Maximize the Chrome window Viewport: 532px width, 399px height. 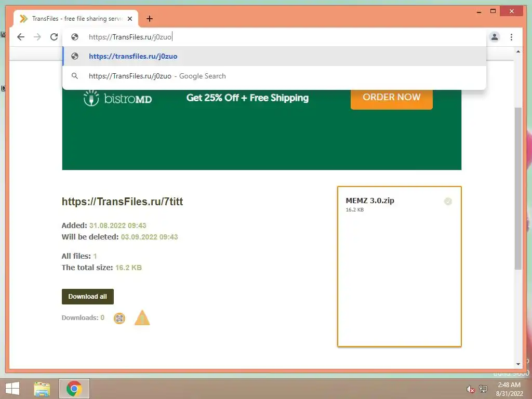click(x=493, y=11)
